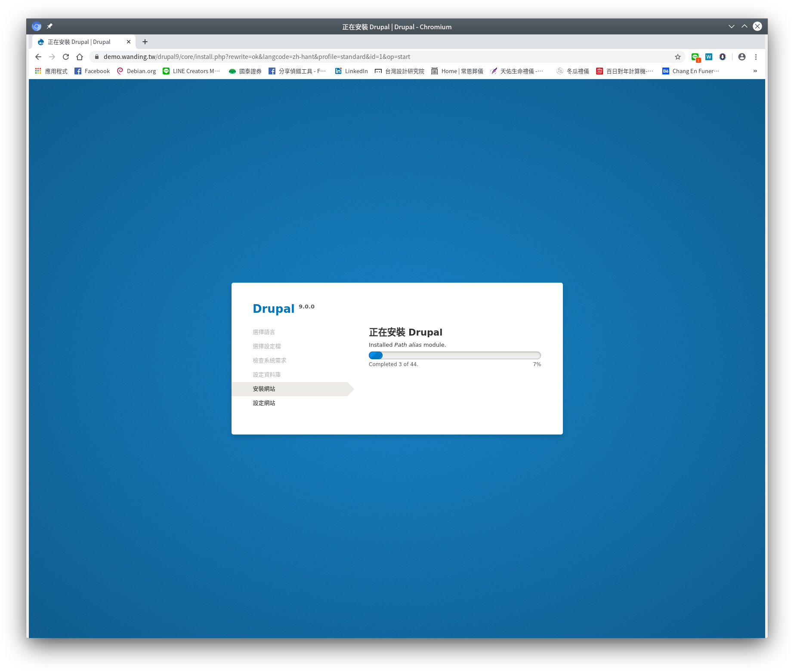Viewport: 794px width, 672px height.
Task: Reload the page with refresh icon
Action: [x=66, y=57]
